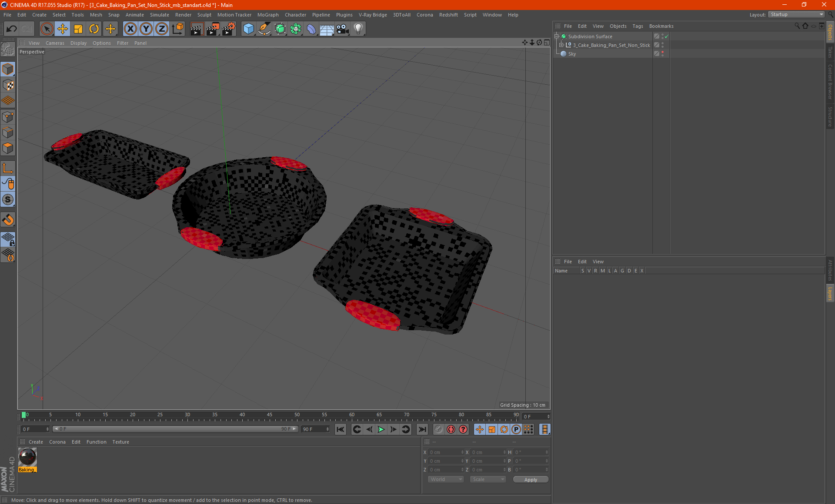Viewport: 835px width, 504px height.
Task: Click the magnet Soft Selection icon
Action: tap(8, 220)
